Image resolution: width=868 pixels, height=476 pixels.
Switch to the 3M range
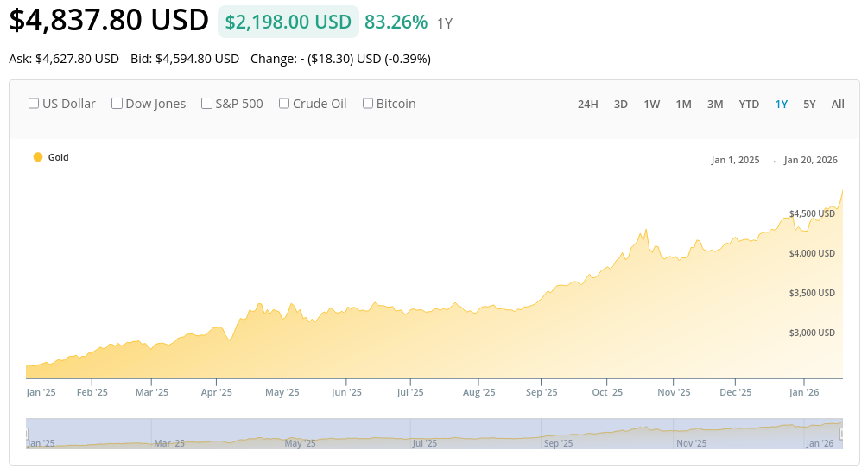[715, 105]
